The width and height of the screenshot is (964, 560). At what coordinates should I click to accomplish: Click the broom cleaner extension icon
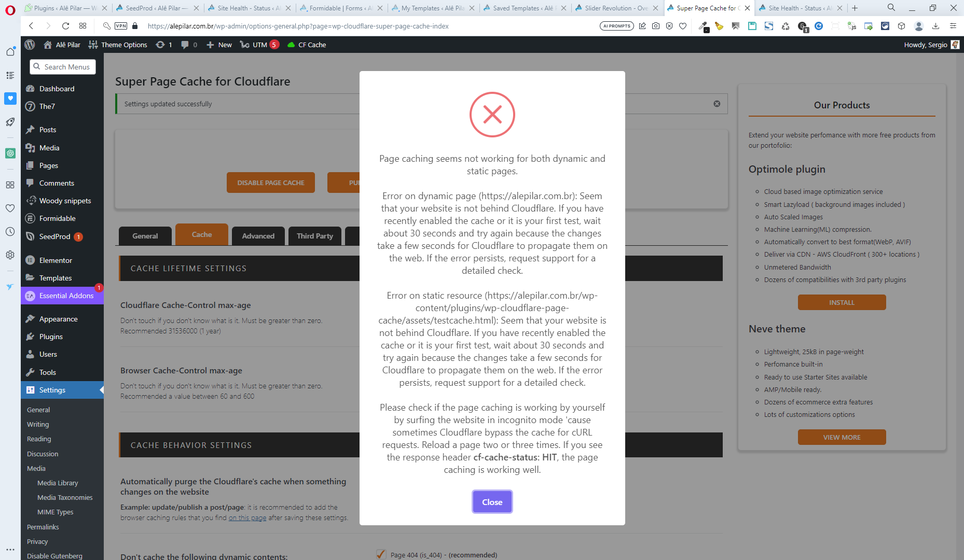[719, 26]
